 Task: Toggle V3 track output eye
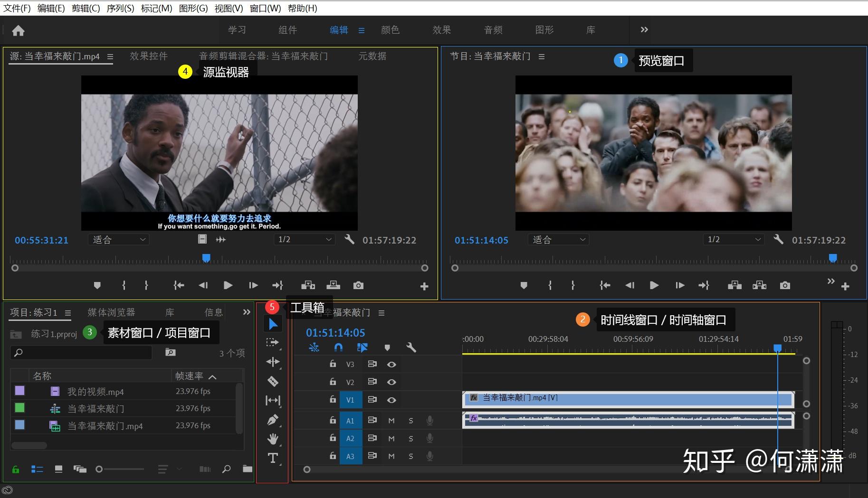click(391, 365)
